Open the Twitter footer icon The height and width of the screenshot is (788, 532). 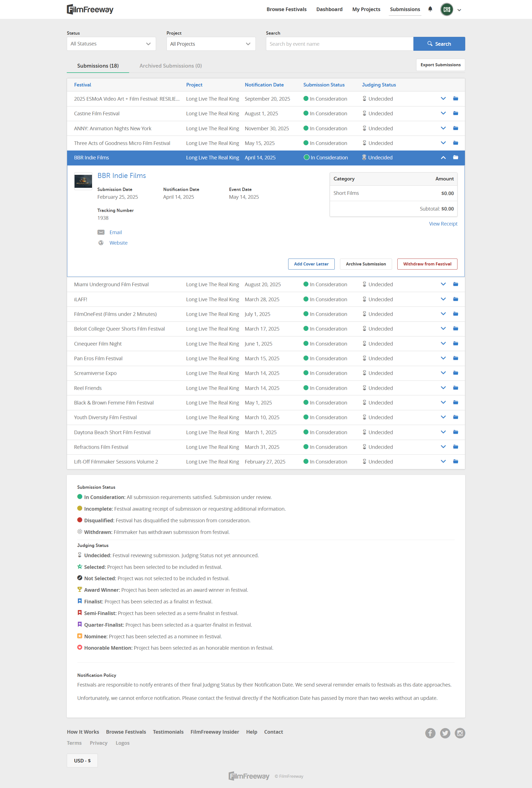click(x=445, y=733)
